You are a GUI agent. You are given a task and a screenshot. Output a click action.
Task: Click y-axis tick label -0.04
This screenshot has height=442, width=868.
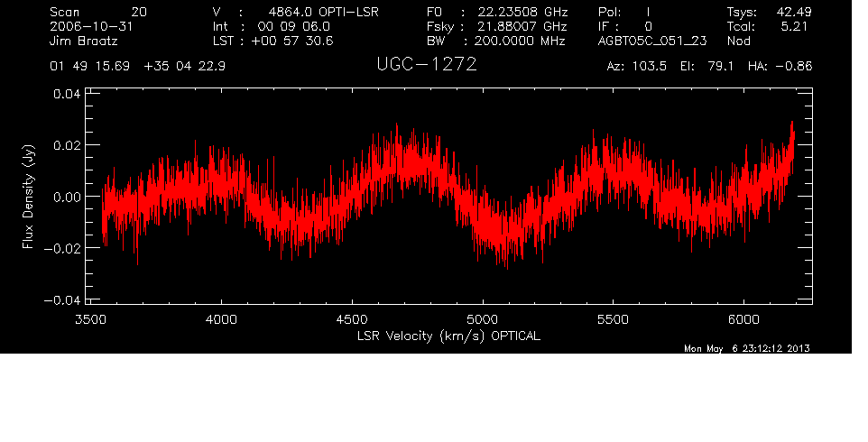click(62, 300)
